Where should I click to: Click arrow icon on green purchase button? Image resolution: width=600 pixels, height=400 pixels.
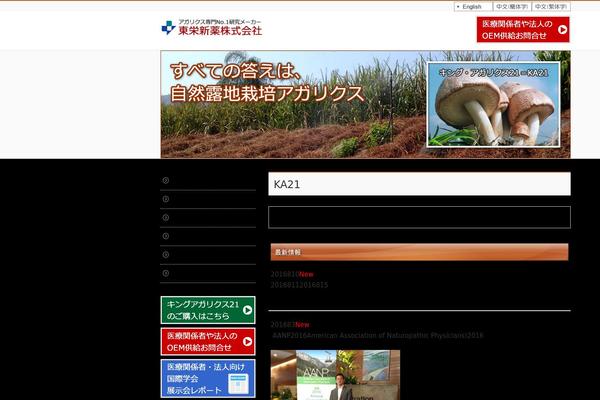(x=248, y=310)
